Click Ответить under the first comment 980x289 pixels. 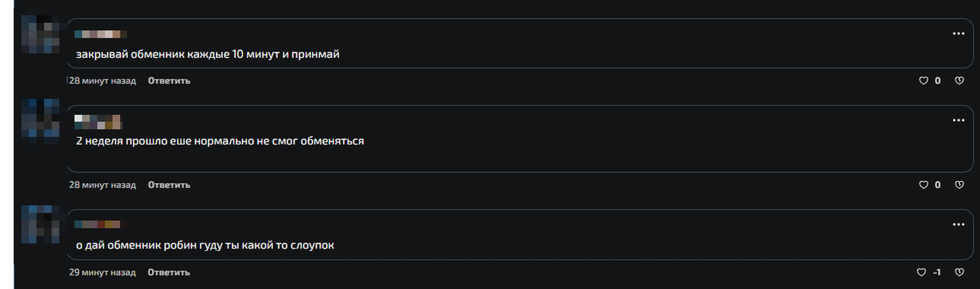169,81
